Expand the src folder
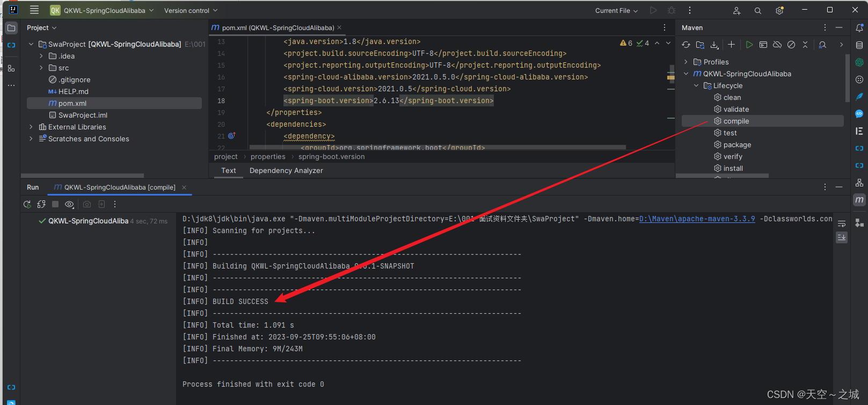 click(x=41, y=68)
